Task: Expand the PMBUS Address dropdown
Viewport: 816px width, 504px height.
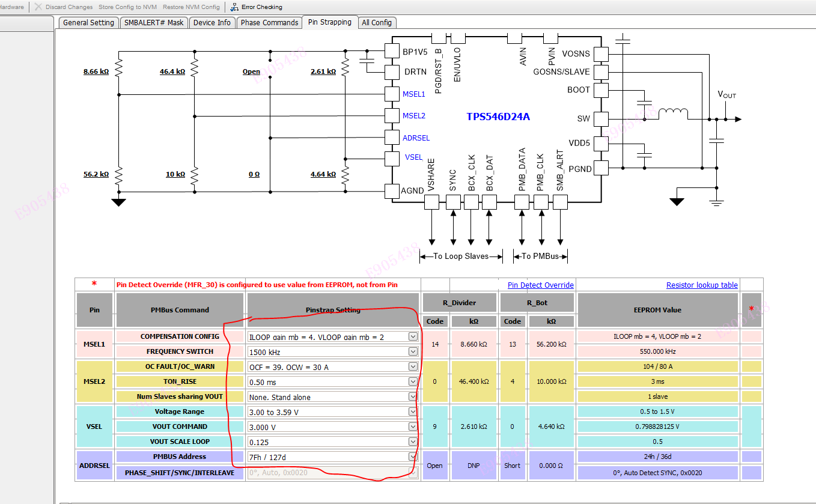Action: 413,457
